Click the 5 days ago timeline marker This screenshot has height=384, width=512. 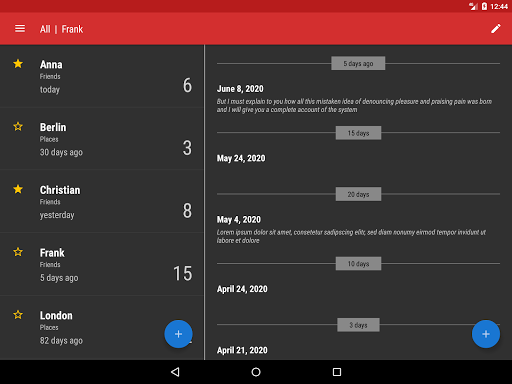coord(358,63)
